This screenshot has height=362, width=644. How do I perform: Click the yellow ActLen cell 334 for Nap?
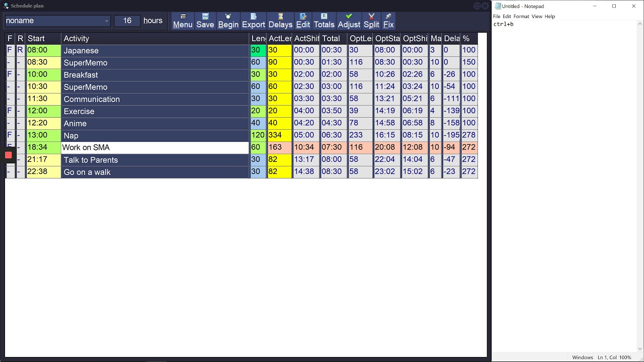[279, 135]
